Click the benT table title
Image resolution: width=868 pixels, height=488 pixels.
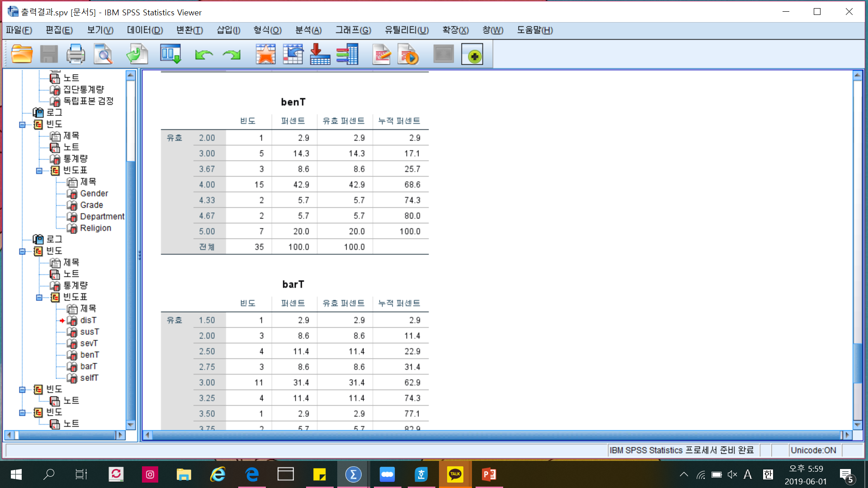293,102
